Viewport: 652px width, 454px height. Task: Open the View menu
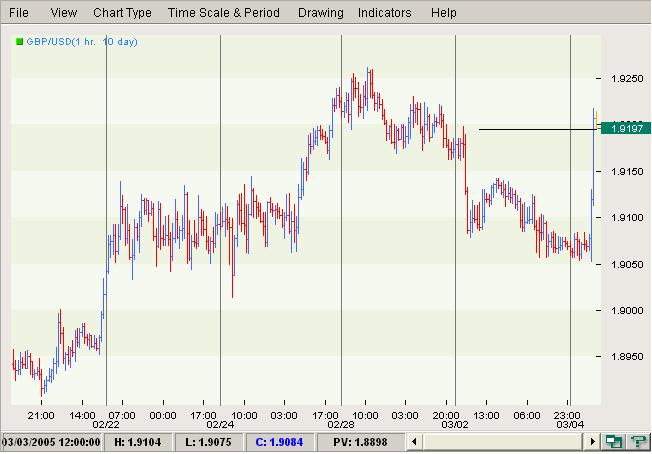click(64, 13)
